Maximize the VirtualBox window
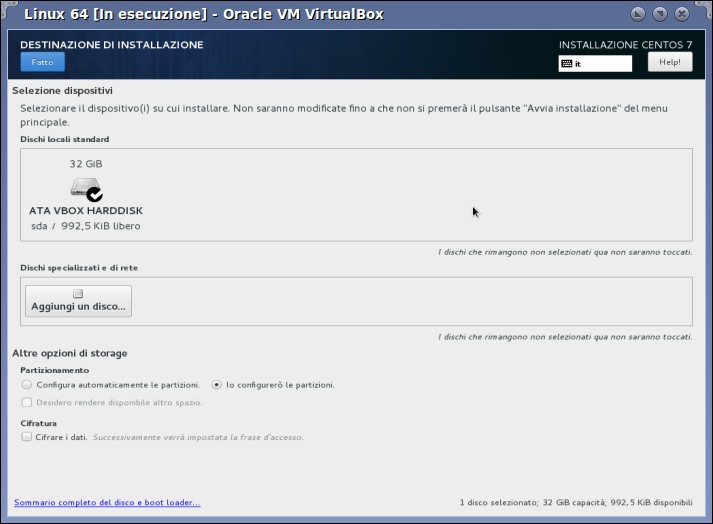The width and height of the screenshot is (713, 524). [660, 14]
